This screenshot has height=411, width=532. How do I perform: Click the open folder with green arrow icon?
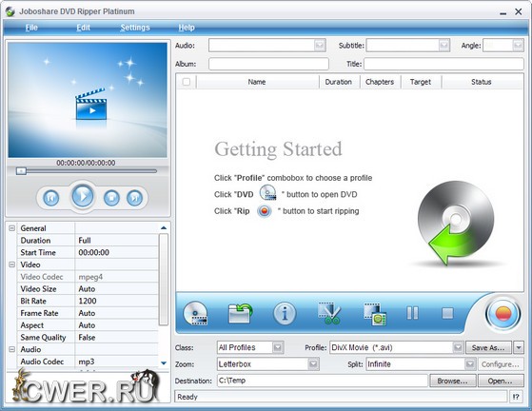click(x=240, y=313)
